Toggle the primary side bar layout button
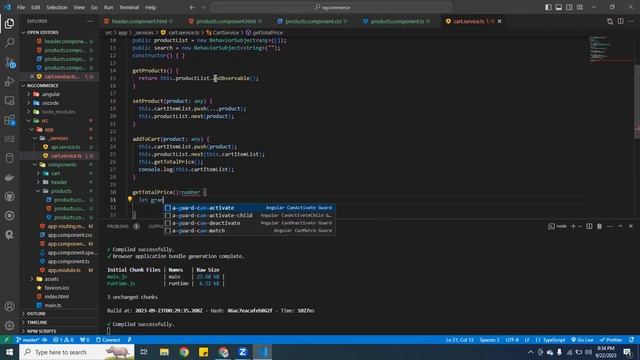The image size is (640, 360). point(548,7)
